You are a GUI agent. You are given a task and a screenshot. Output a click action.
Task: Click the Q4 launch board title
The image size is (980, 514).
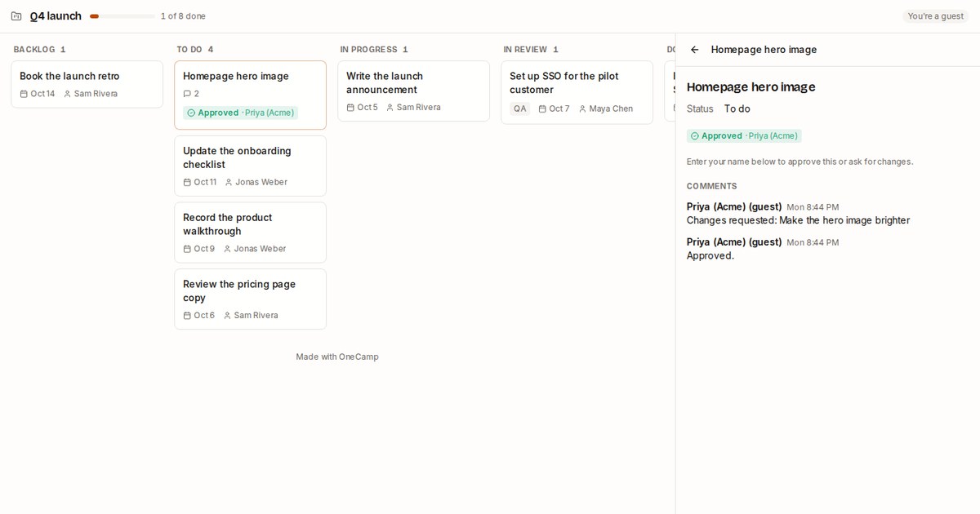point(56,16)
